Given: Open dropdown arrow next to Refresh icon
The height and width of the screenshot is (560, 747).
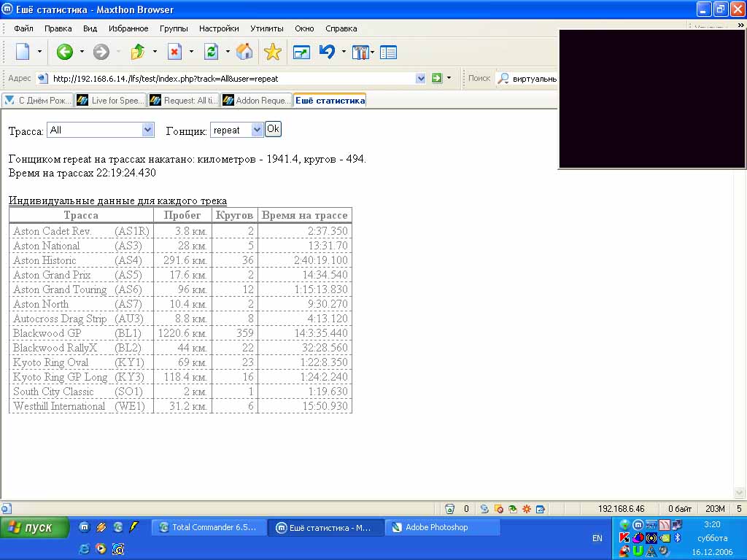Looking at the screenshot, I should pyautogui.click(x=228, y=52).
